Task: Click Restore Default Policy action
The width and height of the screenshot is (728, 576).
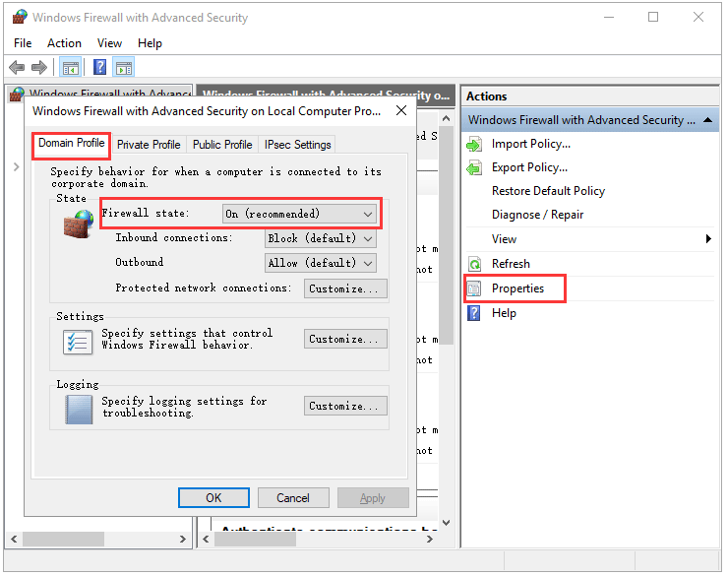Action: pyautogui.click(x=548, y=191)
